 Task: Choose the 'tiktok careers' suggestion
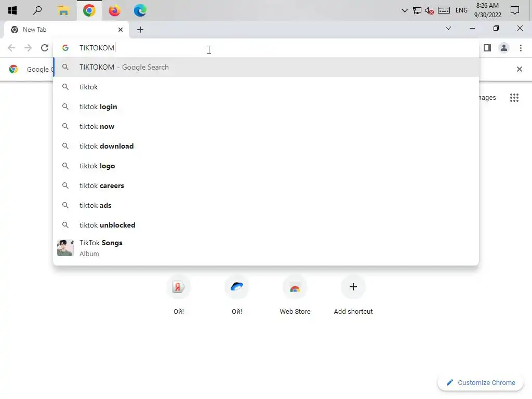pos(266,185)
